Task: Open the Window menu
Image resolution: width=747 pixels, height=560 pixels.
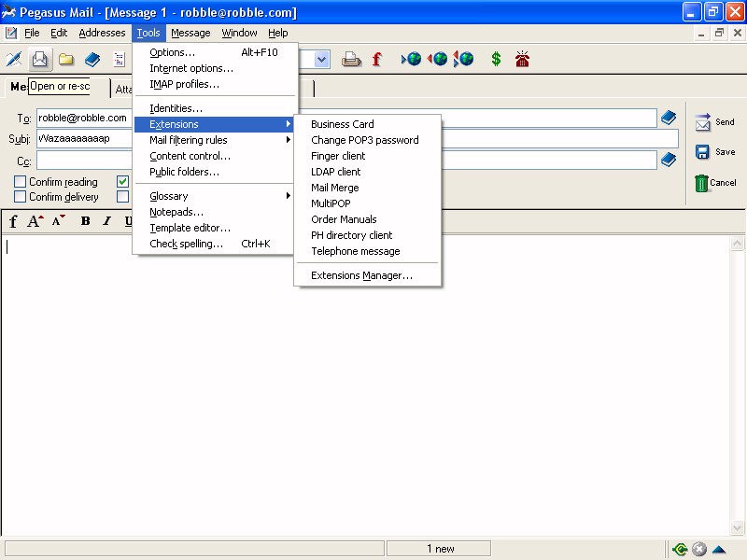Action: point(239,33)
